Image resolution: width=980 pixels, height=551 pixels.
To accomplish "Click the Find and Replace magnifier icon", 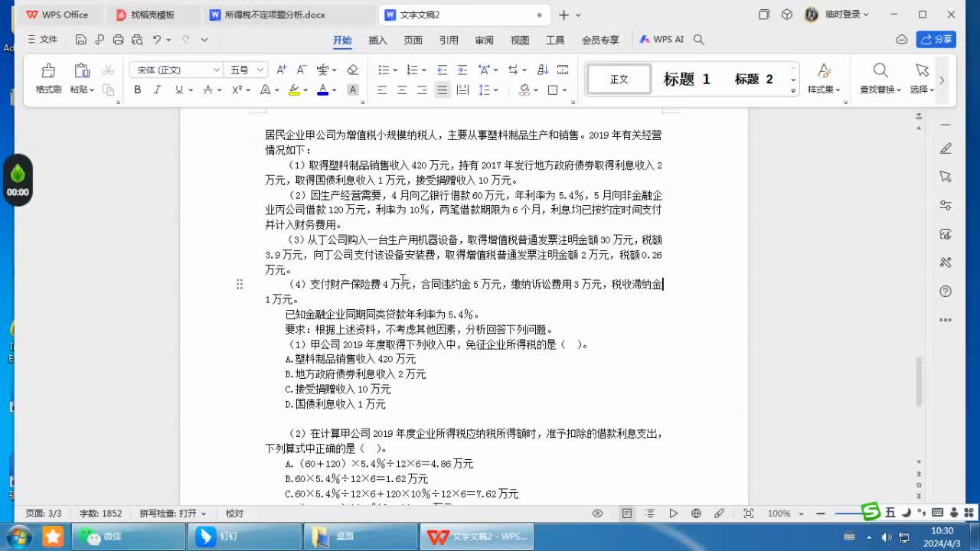I will (880, 70).
